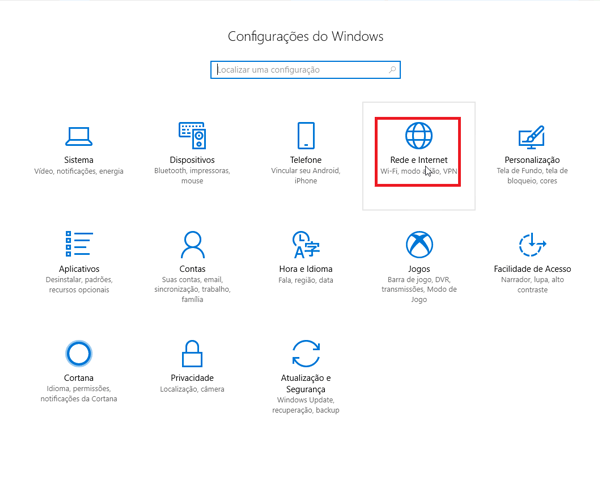This screenshot has width=600, height=500.
Task: Click 'Desinstalar, padrões, recursos opcionais' text
Action: [x=79, y=285]
